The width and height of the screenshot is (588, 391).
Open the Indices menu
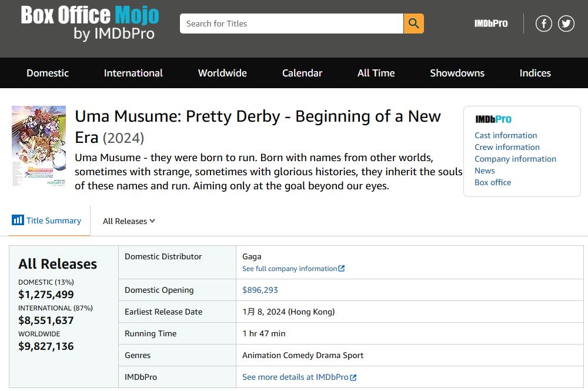tap(535, 73)
